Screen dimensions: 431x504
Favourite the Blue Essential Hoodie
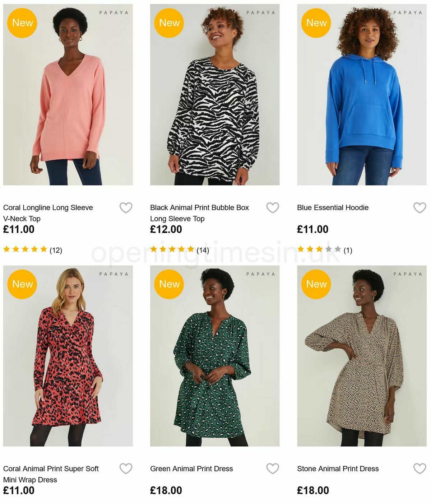[x=419, y=207]
